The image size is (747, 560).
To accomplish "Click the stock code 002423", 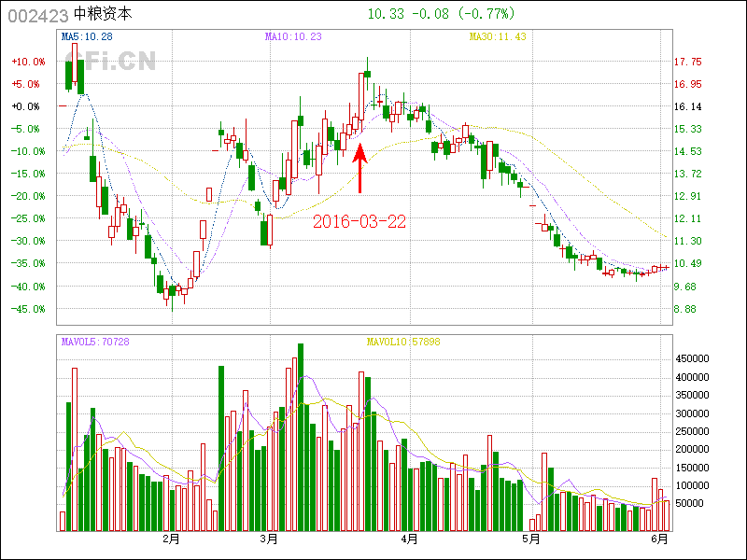I will point(37,16).
